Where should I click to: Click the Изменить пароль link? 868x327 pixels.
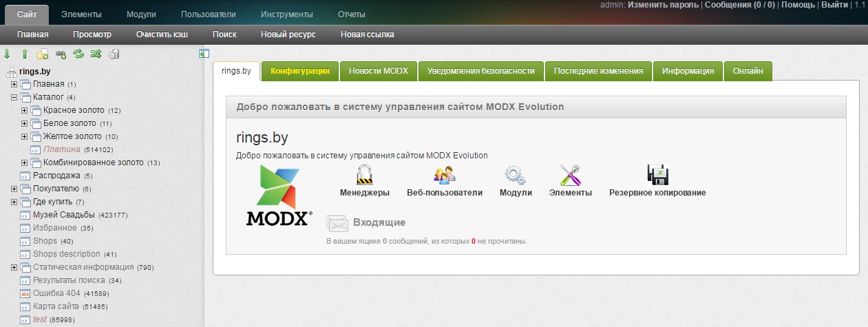pyautogui.click(x=662, y=5)
